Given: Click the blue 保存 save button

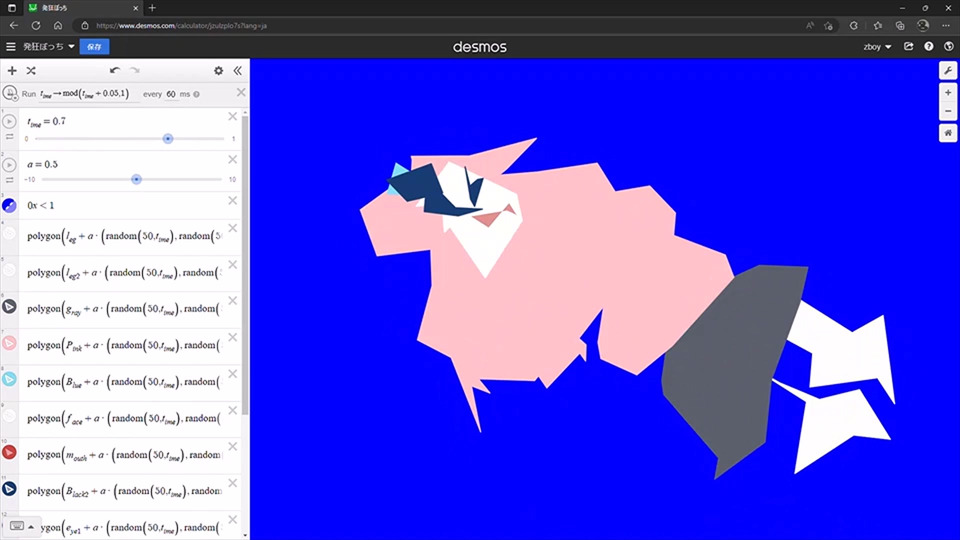Looking at the screenshot, I should tap(94, 47).
